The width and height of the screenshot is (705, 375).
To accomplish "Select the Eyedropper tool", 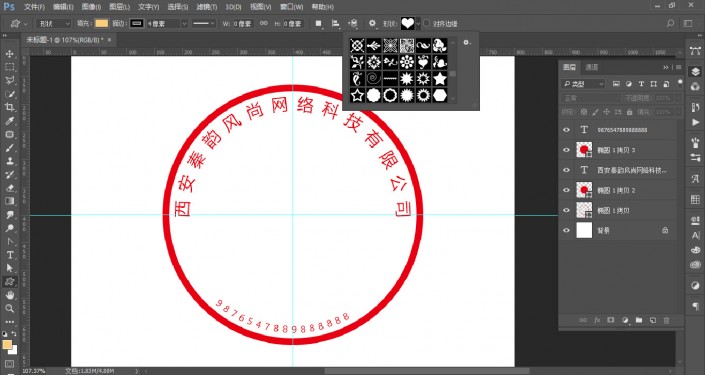I will [x=9, y=121].
